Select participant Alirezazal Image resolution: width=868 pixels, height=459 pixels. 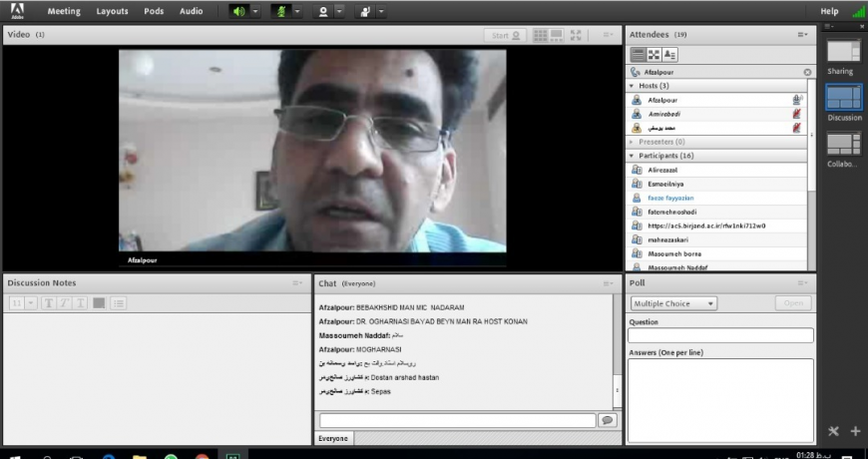[x=716, y=171]
